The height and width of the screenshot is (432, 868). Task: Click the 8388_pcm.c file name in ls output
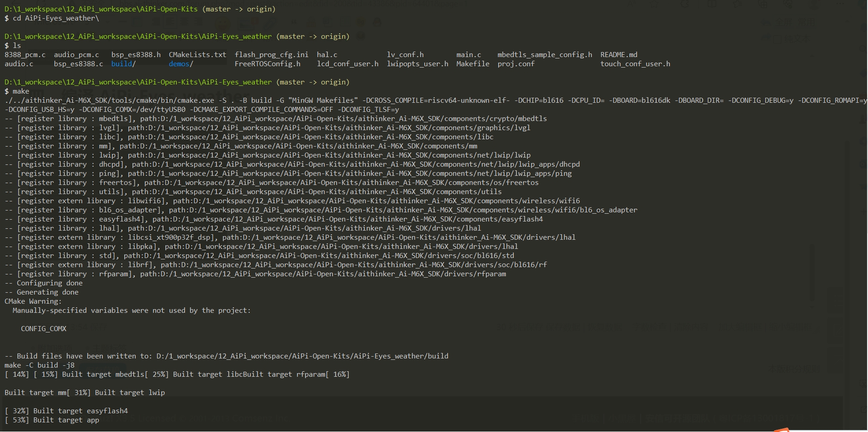(25, 55)
